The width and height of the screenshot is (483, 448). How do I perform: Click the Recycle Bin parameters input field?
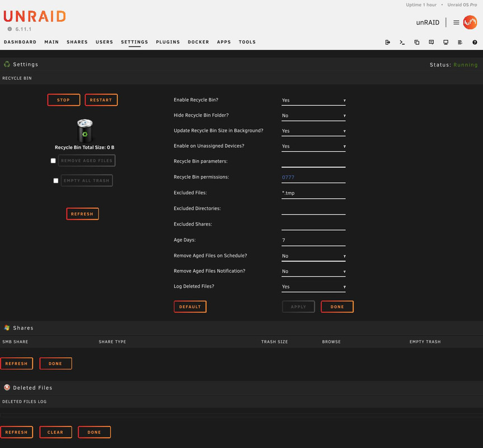pyautogui.click(x=313, y=162)
